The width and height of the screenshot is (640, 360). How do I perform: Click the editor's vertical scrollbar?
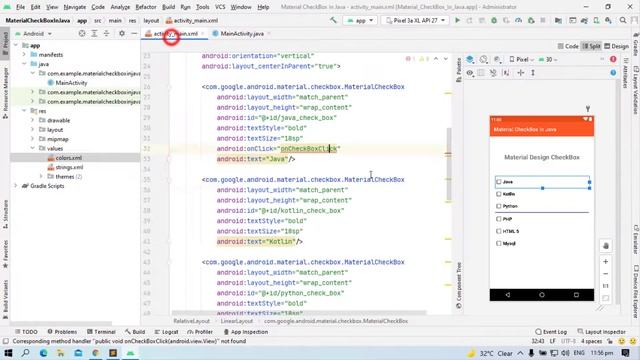point(449,164)
